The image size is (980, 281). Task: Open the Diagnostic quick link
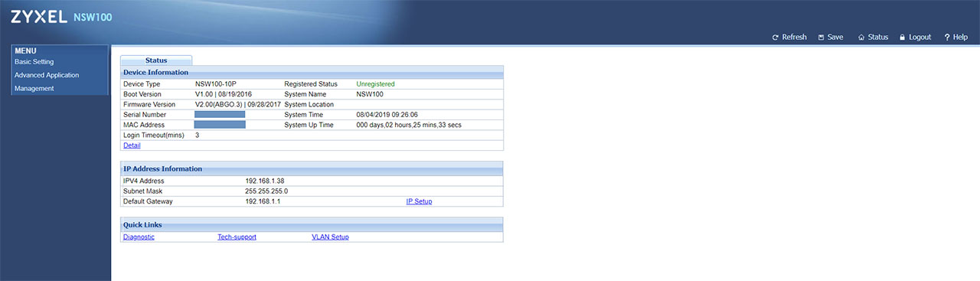pyautogui.click(x=139, y=237)
